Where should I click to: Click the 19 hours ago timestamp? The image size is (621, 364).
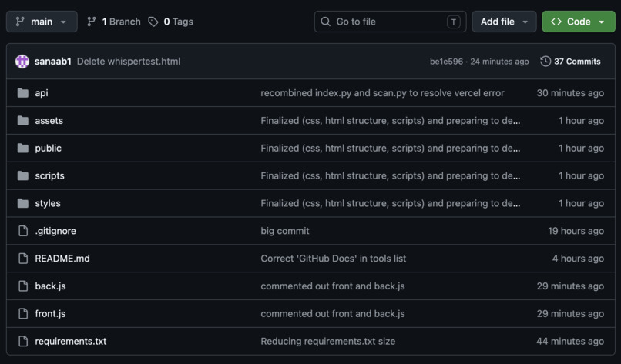pyautogui.click(x=576, y=231)
